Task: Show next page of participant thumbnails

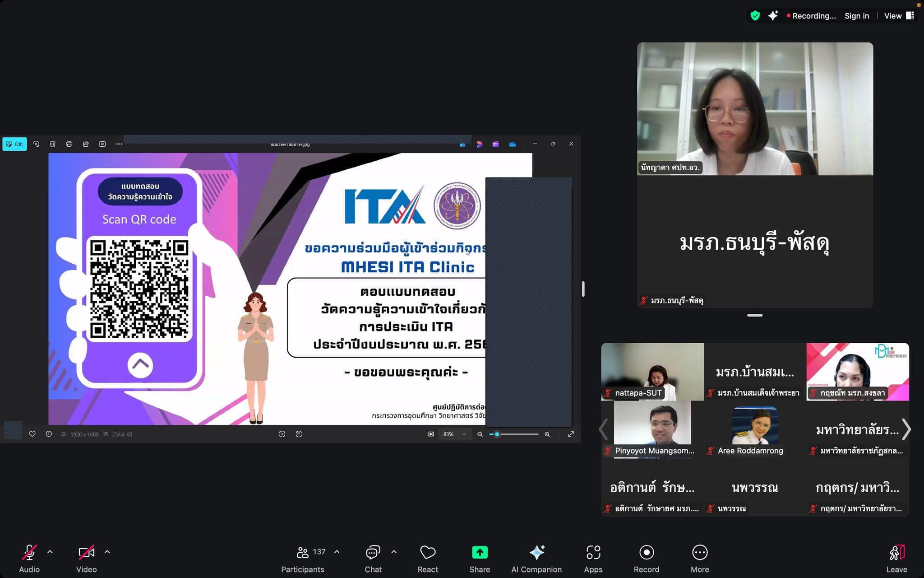Action: (x=906, y=429)
